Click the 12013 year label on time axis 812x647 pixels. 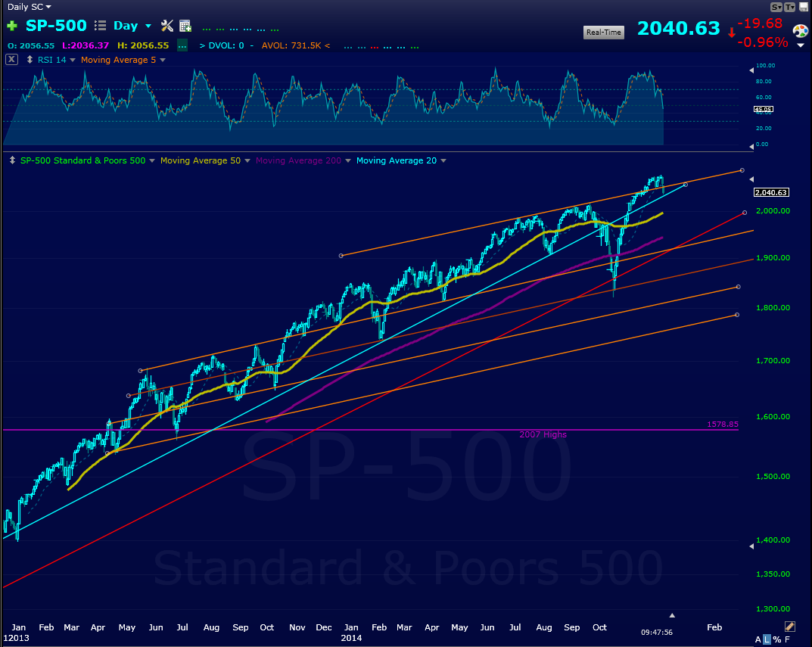click(x=16, y=638)
